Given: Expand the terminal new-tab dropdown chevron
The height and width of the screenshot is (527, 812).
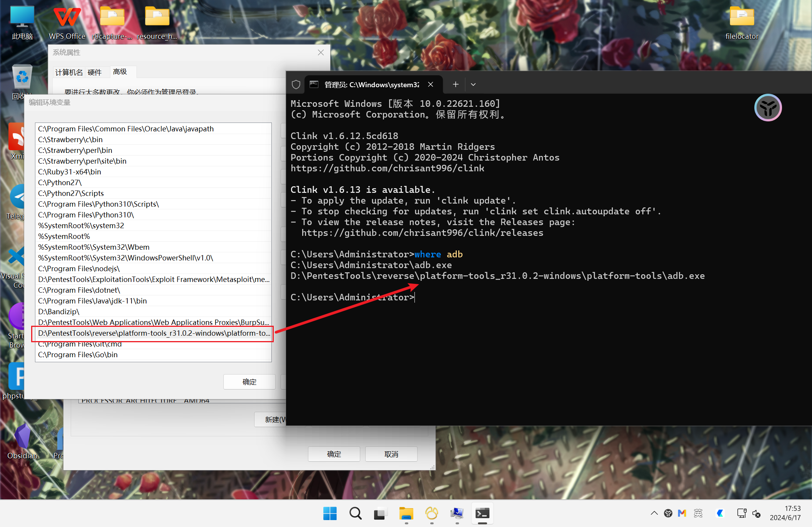Looking at the screenshot, I should tap(473, 85).
